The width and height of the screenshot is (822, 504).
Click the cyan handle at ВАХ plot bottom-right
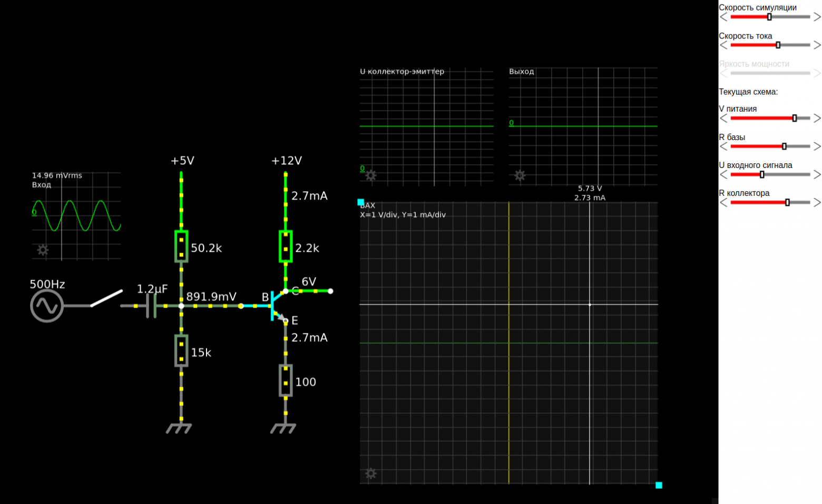coord(659,485)
